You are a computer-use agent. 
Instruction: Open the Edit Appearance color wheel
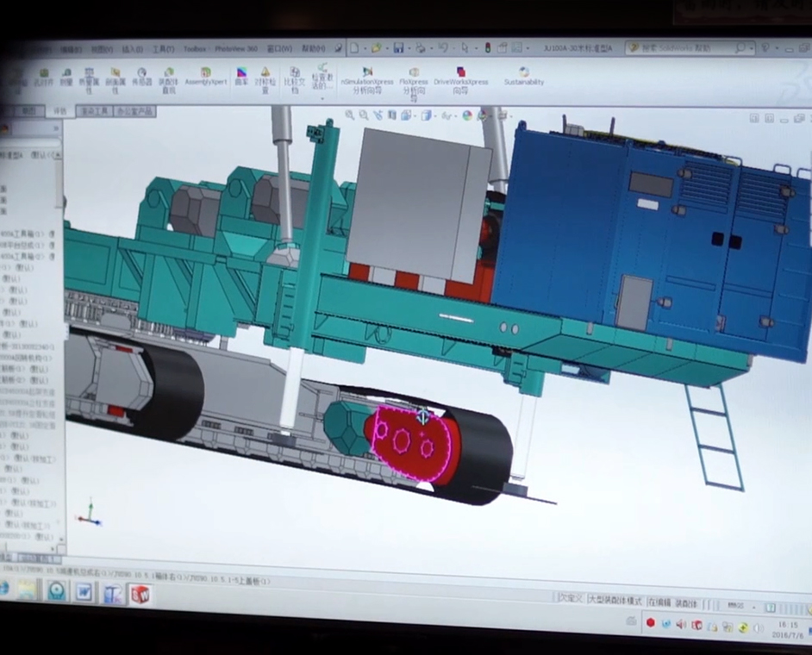[x=467, y=115]
